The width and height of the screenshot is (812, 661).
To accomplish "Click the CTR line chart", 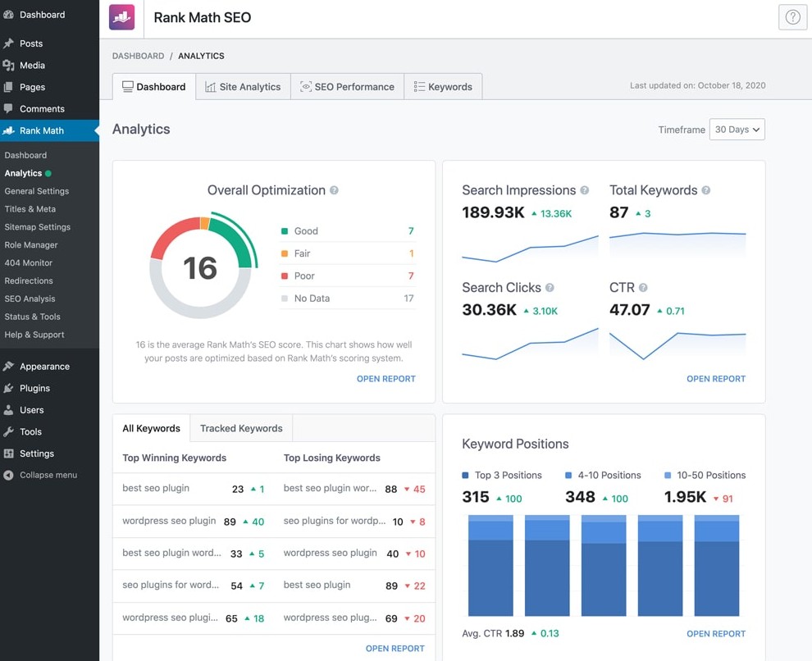I will 677,344.
